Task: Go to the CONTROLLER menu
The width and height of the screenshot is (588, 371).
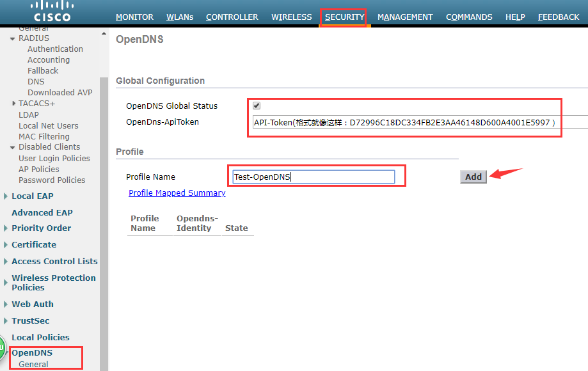Action: pyautogui.click(x=232, y=17)
